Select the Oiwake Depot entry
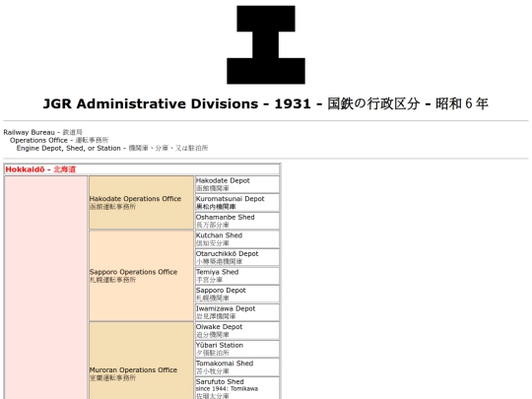This screenshot has width=532, height=399. [x=237, y=331]
